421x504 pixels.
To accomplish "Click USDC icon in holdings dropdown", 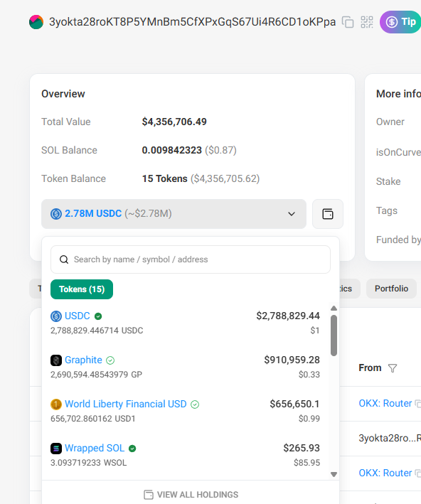I will pyautogui.click(x=56, y=214).
